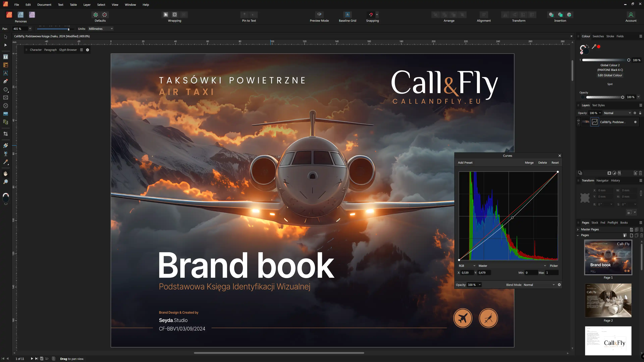Click Add Preset in Curves
Image resolution: width=644 pixels, height=362 pixels.
(x=465, y=163)
